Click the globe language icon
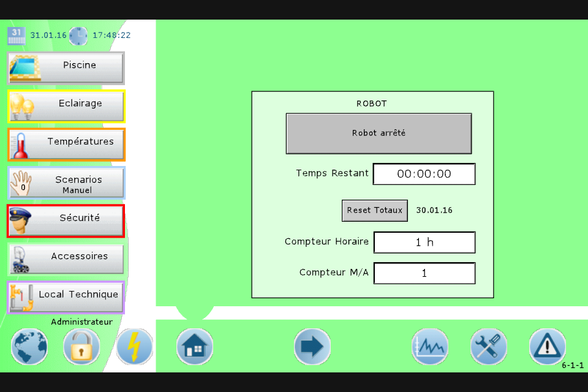Image resolution: width=588 pixels, height=392 pixels. [x=29, y=347]
